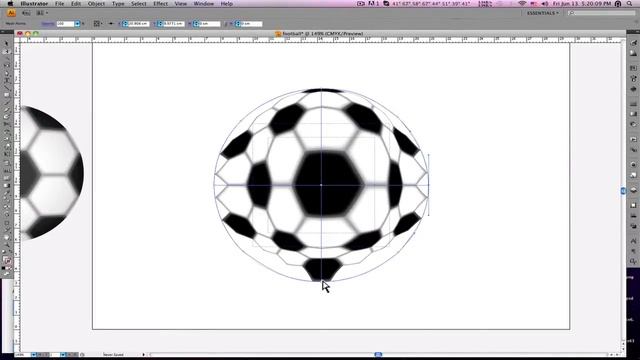Click the Fill and Stroke swatch

(7, 260)
